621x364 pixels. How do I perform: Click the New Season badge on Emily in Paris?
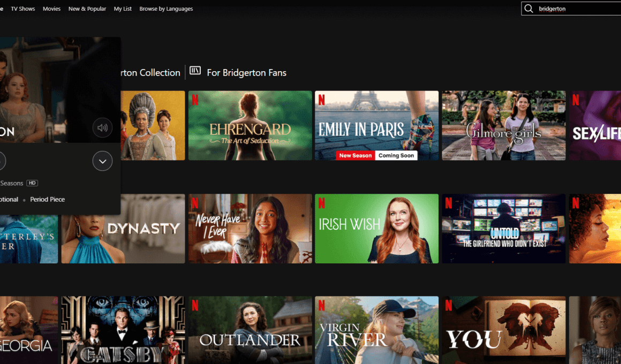[x=355, y=156]
